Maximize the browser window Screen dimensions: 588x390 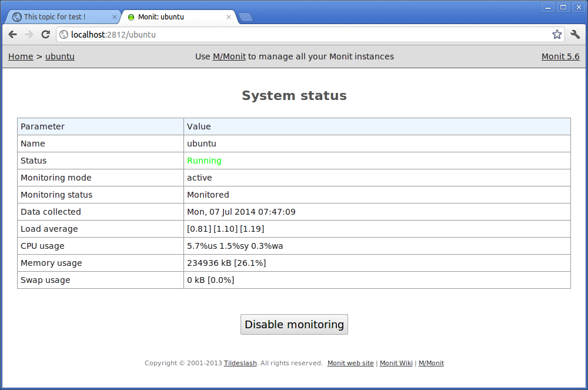pyautogui.click(x=563, y=7)
